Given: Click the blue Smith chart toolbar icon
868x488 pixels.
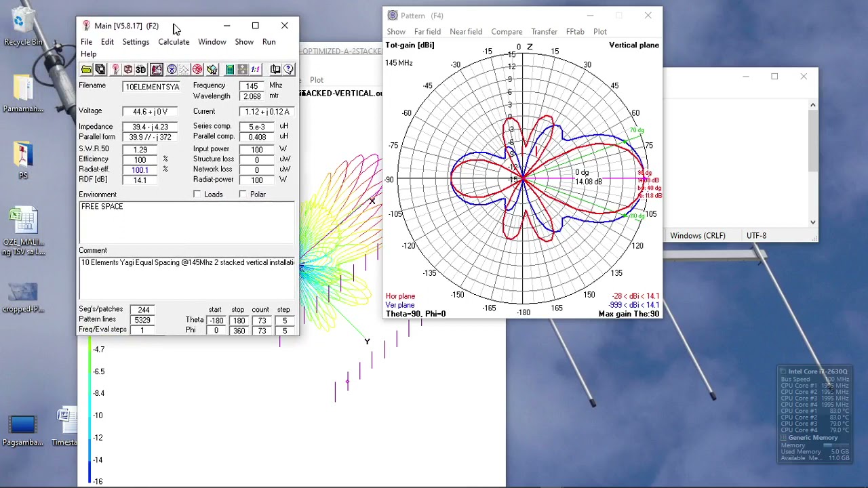Looking at the screenshot, I should coord(172,69).
